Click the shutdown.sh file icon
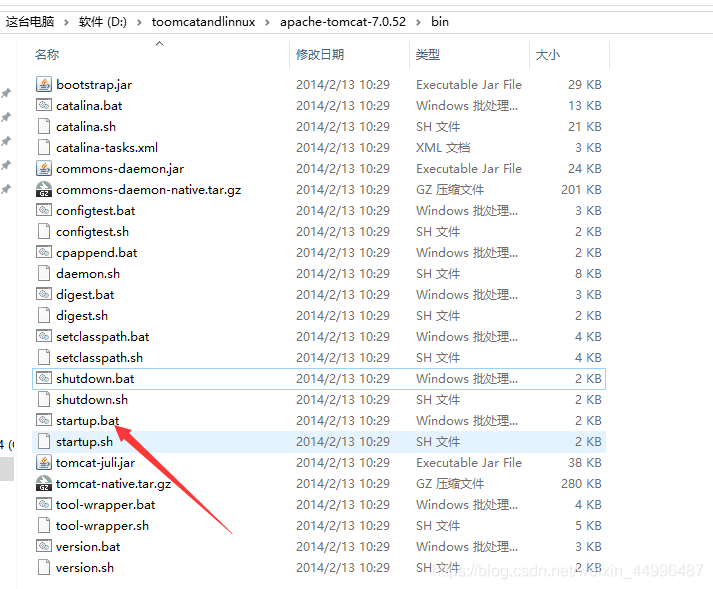 coord(44,400)
